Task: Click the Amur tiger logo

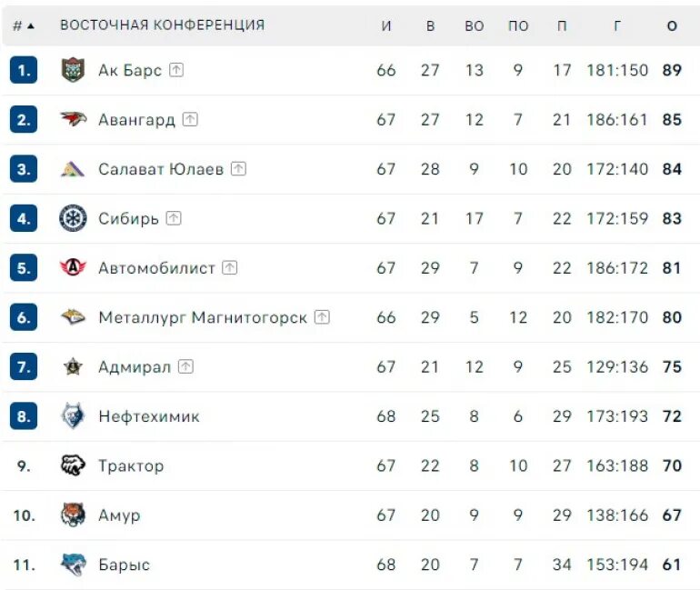Action: (73, 515)
